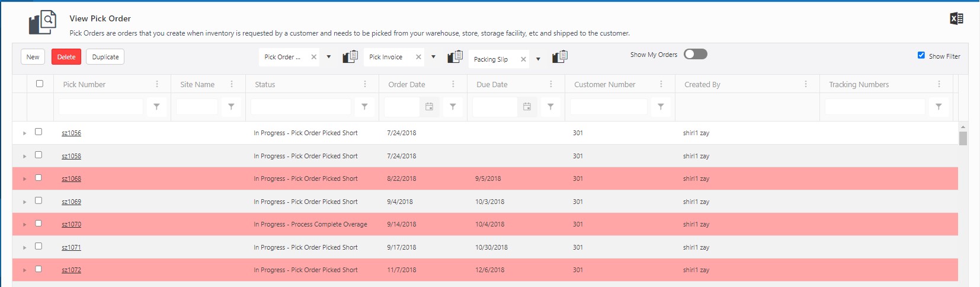
Task: Open the Due Date calendar picker
Action: pos(527,107)
